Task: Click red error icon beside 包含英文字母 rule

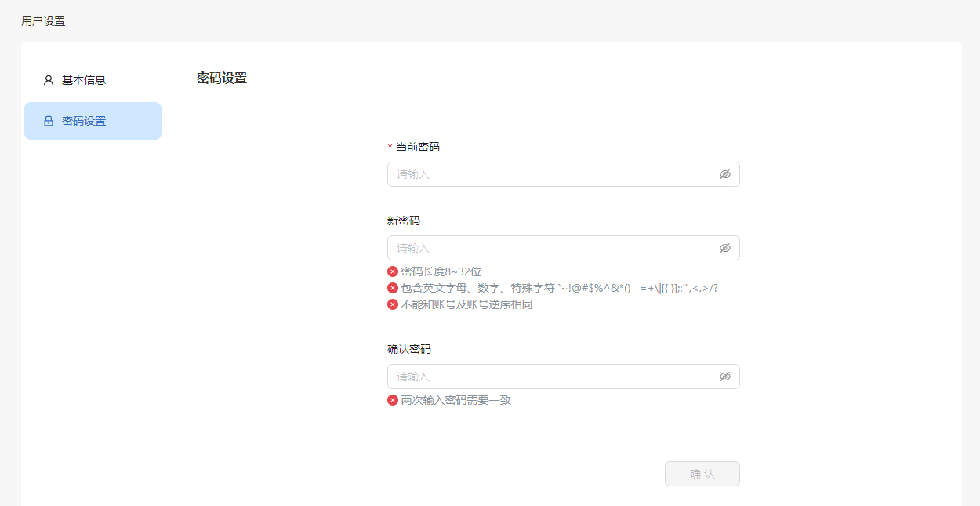Action: 393,288
